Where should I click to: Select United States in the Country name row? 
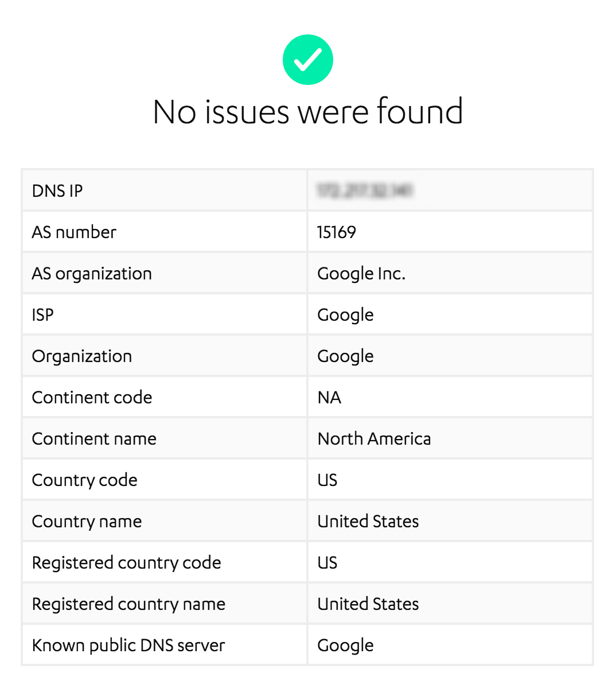point(368,521)
